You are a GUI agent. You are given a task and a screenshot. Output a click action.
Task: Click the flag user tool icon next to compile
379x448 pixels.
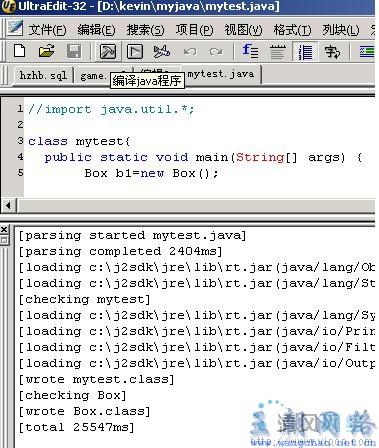point(135,52)
